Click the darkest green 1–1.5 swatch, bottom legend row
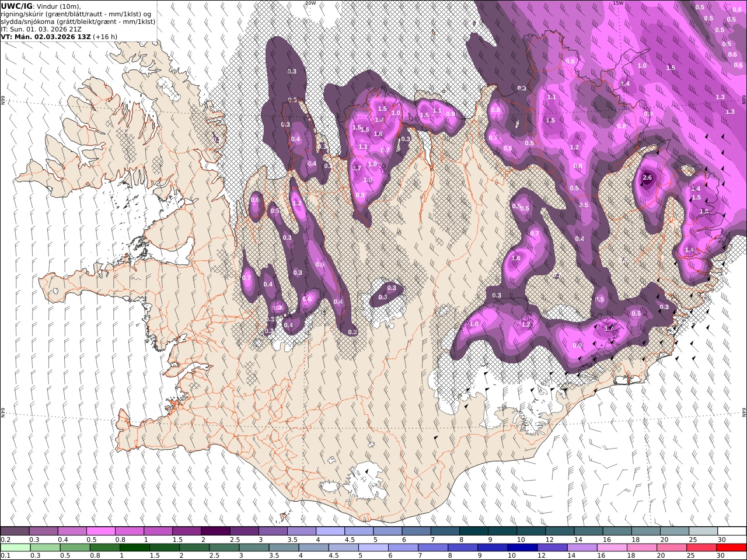Viewport: 747px width, 560px height. coord(135,547)
